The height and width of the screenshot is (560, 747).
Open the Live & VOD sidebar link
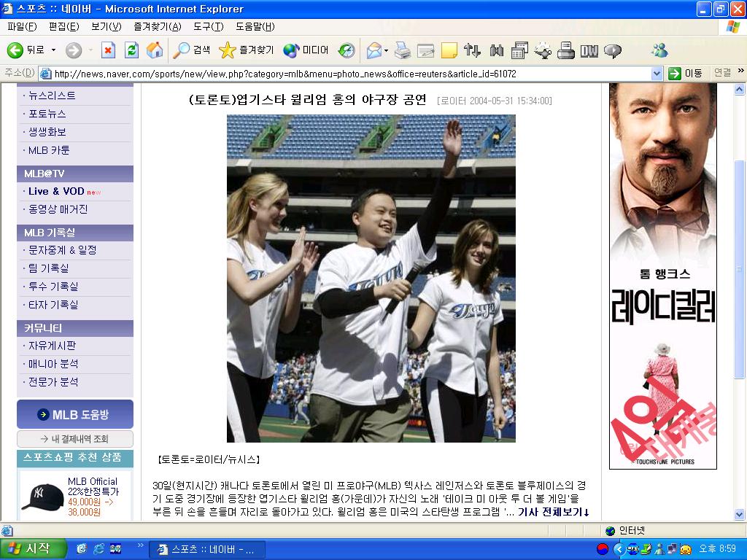click(x=56, y=191)
